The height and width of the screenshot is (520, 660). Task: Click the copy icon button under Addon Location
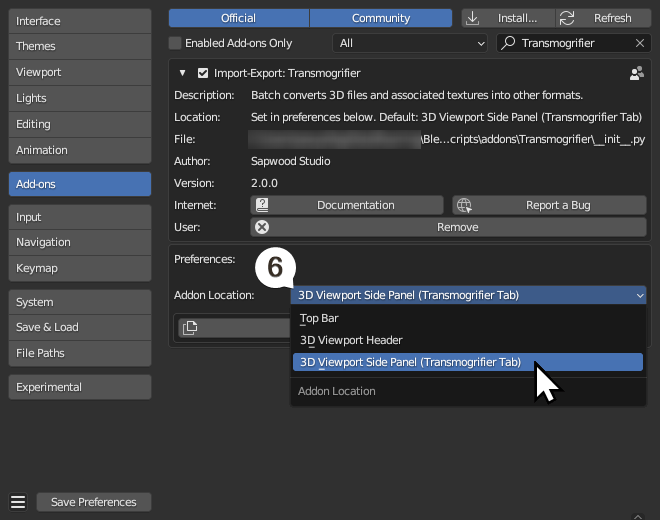pos(188,327)
